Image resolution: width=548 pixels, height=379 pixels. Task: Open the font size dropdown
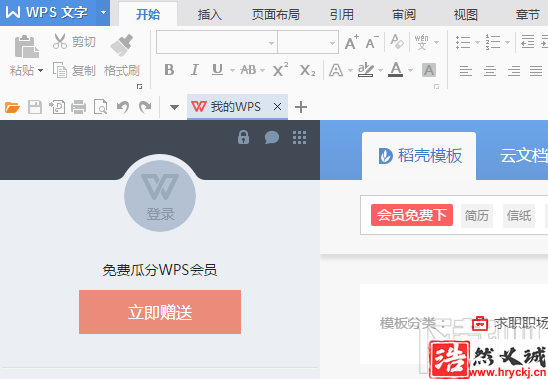click(x=332, y=43)
